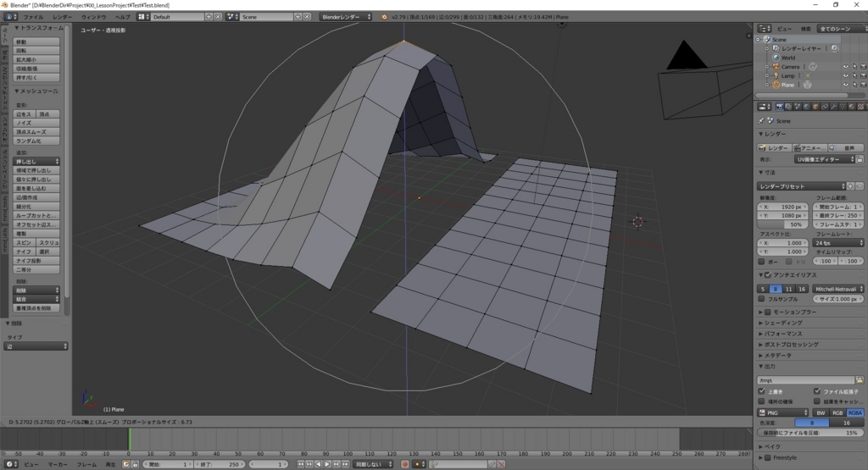
Task: Expand the パフォーマンス panel
Action: [x=784, y=334]
